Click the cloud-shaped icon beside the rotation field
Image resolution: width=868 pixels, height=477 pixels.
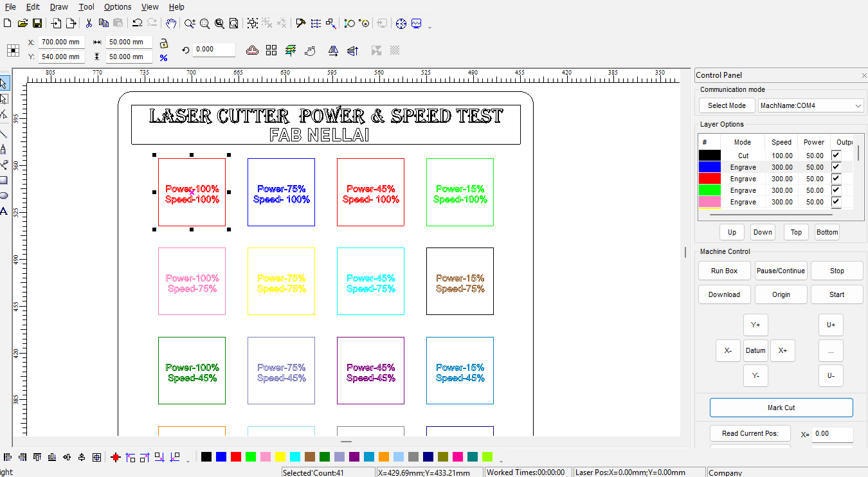[253, 50]
